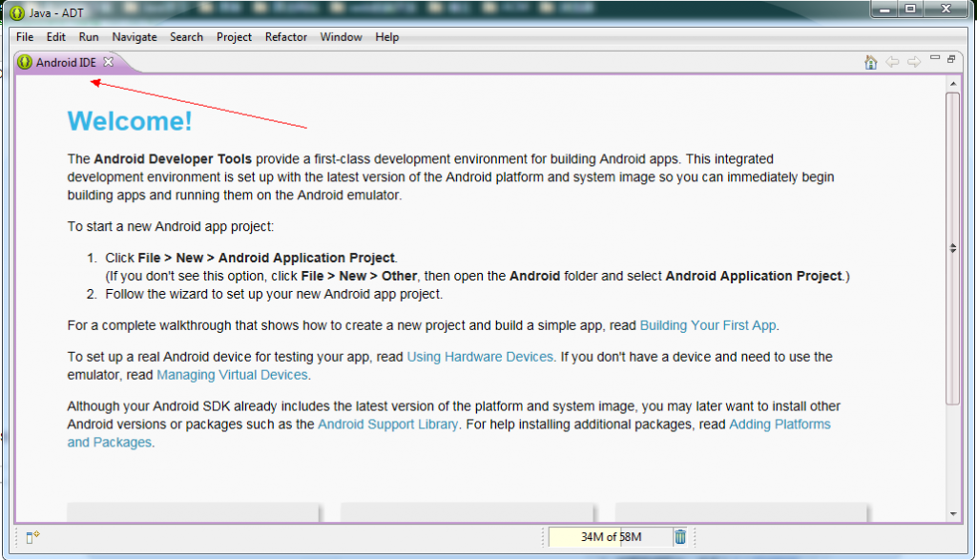Image resolution: width=977 pixels, height=560 pixels.
Task: Click the scroll down arrow
Action: click(x=953, y=514)
